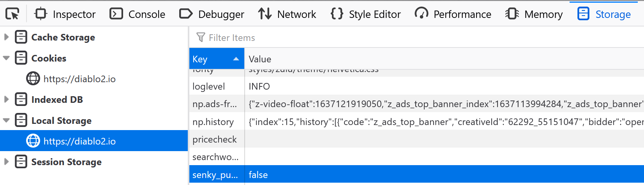Screen dimensions: 644x185
Task: Select the np.history storage entry
Action: [x=213, y=122]
